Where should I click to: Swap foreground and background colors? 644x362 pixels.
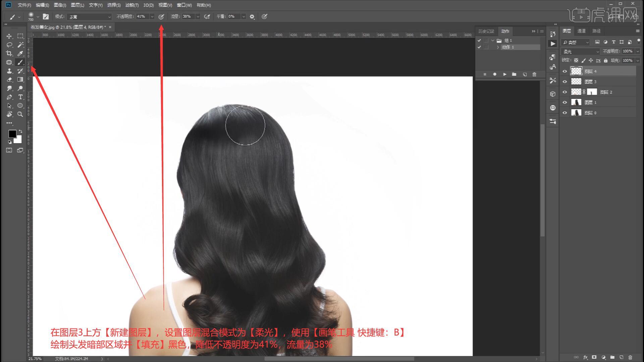[x=20, y=131]
